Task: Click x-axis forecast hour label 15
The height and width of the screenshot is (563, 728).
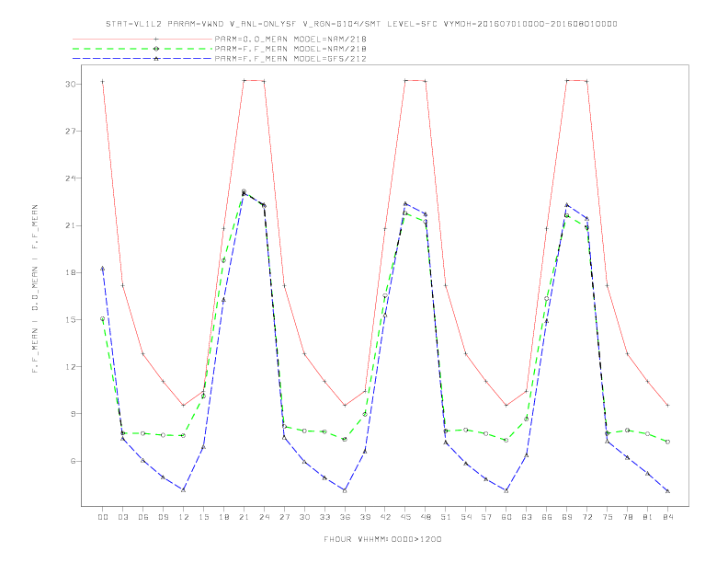Action: point(203,517)
